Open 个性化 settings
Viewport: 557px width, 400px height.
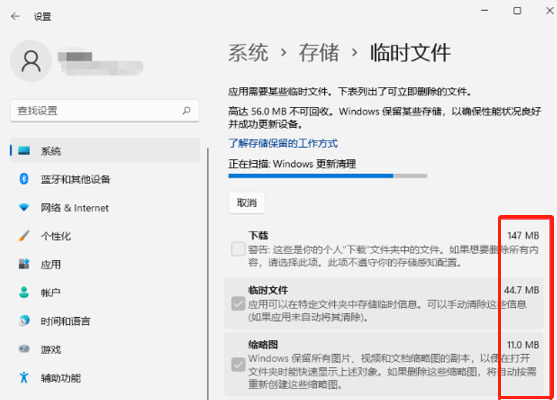pos(105,236)
